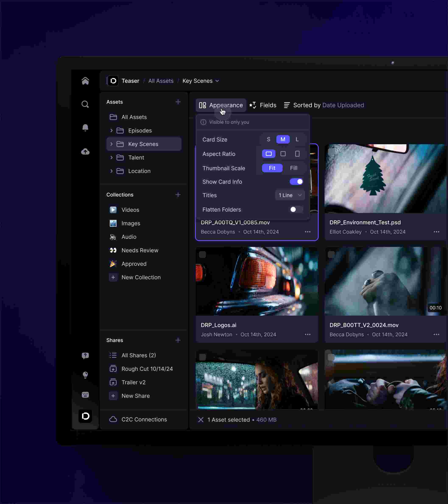This screenshot has width=448, height=504.
Task: Click the cloud upload icon
Action: (x=85, y=151)
